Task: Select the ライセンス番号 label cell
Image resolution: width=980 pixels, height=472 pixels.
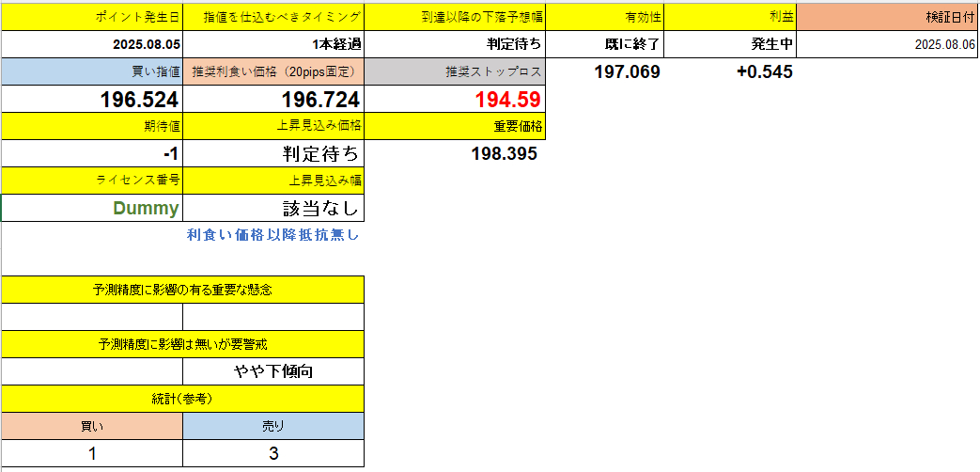Action: click(x=92, y=181)
